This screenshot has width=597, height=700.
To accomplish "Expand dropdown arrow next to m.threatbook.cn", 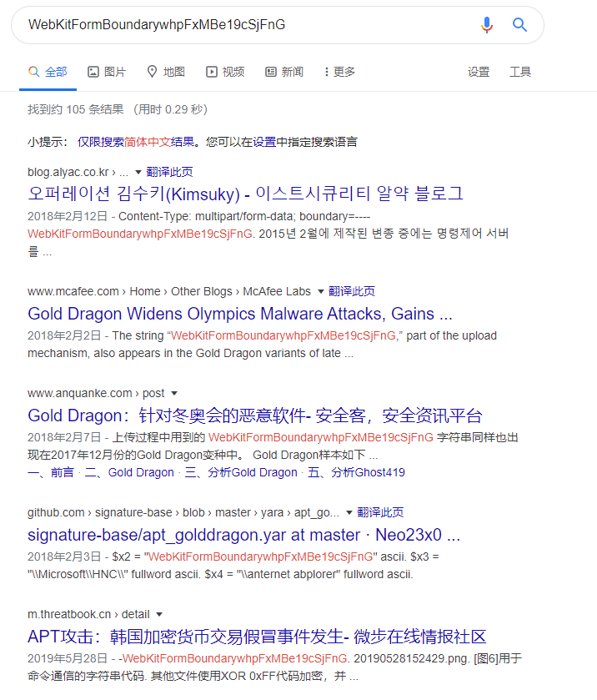I will (159, 614).
